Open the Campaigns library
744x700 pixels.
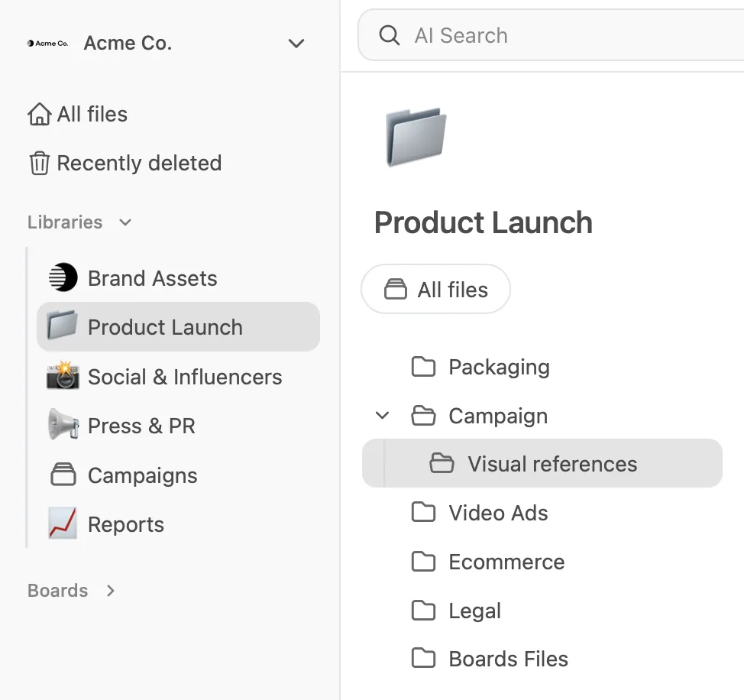[142, 475]
